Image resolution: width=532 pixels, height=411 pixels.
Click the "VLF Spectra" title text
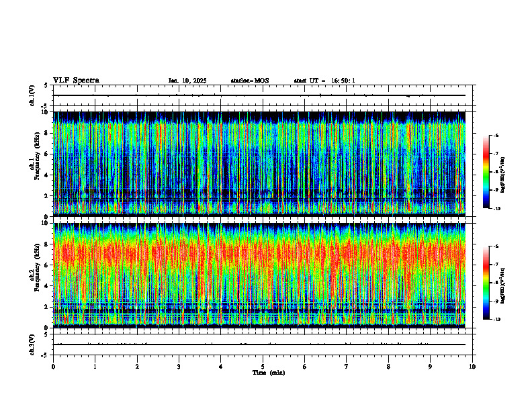(x=76, y=81)
